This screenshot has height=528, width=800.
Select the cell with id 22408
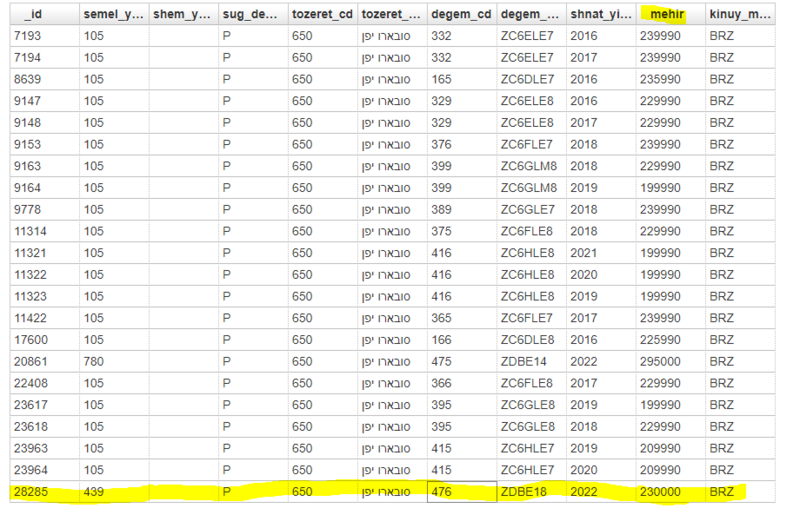coord(44,383)
